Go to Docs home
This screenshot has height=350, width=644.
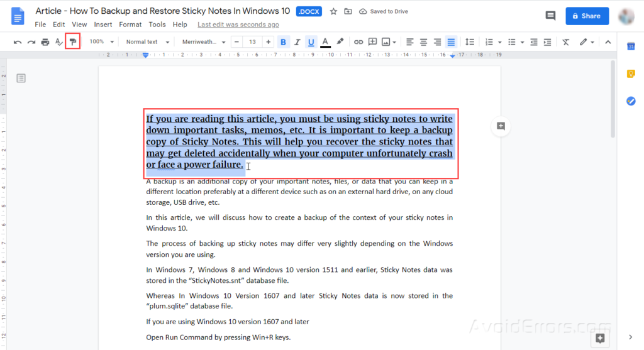[17, 16]
